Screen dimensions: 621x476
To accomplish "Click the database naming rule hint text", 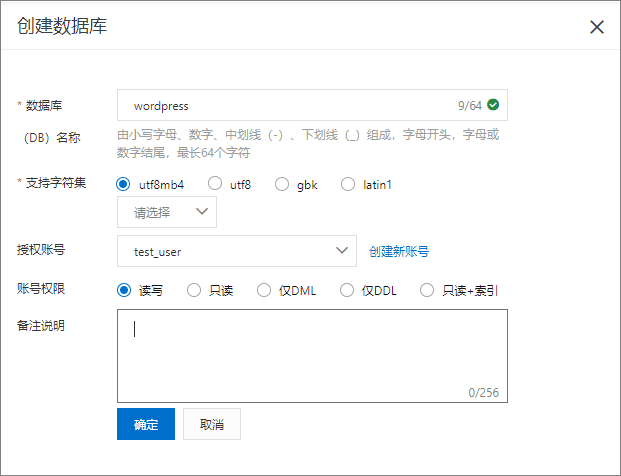I will [x=308, y=143].
